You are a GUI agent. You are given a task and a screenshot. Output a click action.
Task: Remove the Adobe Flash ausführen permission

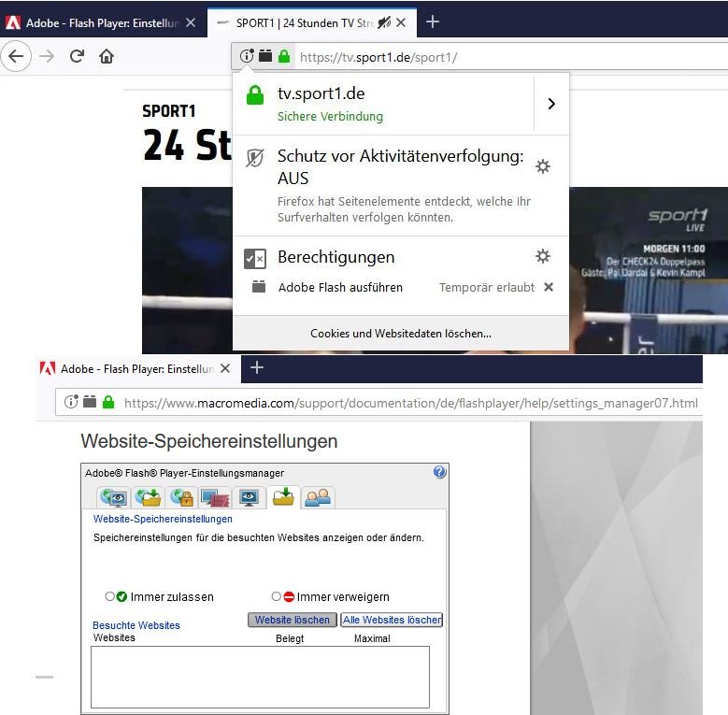click(549, 287)
